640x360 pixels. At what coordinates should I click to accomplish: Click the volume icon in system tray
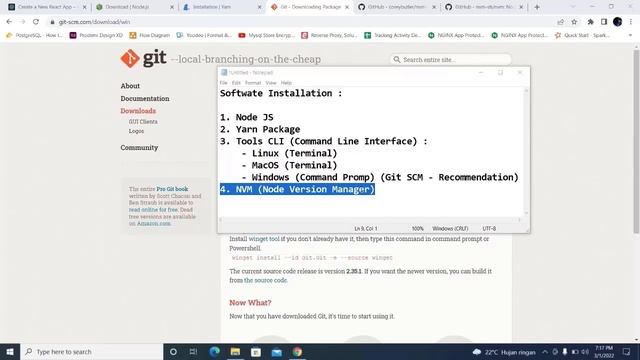point(585,351)
